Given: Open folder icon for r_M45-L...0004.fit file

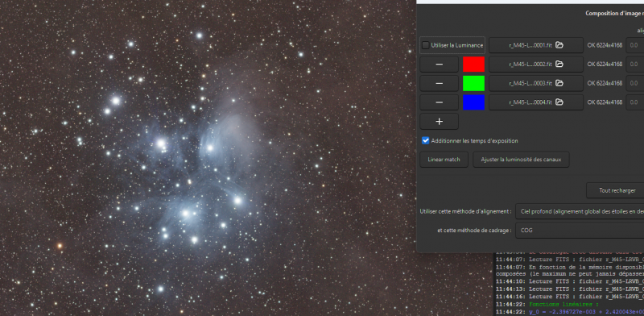Looking at the screenshot, I should (x=559, y=102).
